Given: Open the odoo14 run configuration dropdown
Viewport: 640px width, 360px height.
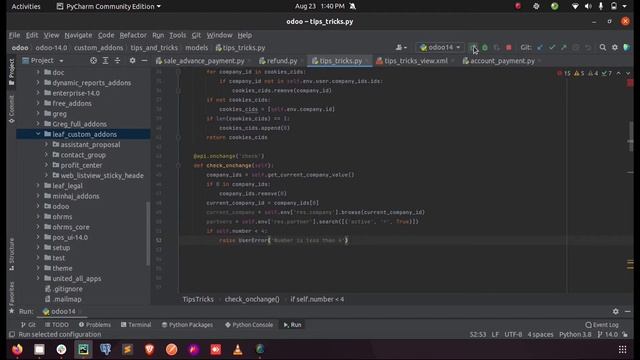Looking at the screenshot, I should coord(440,48).
